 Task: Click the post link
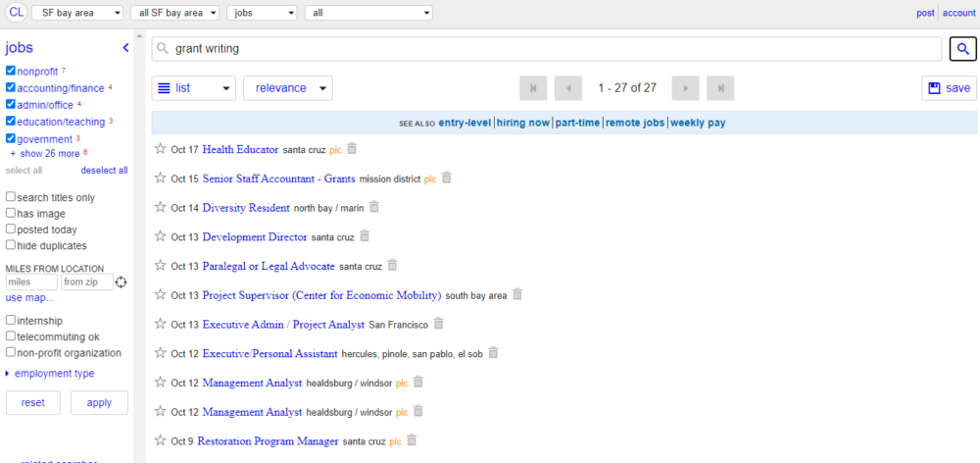(926, 13)
